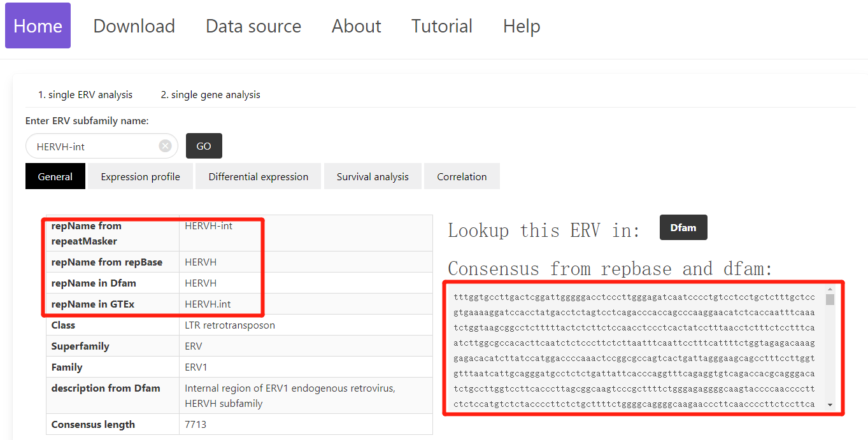Open the Data source page
The image size is (868, 440).
[x=253, y=26]
